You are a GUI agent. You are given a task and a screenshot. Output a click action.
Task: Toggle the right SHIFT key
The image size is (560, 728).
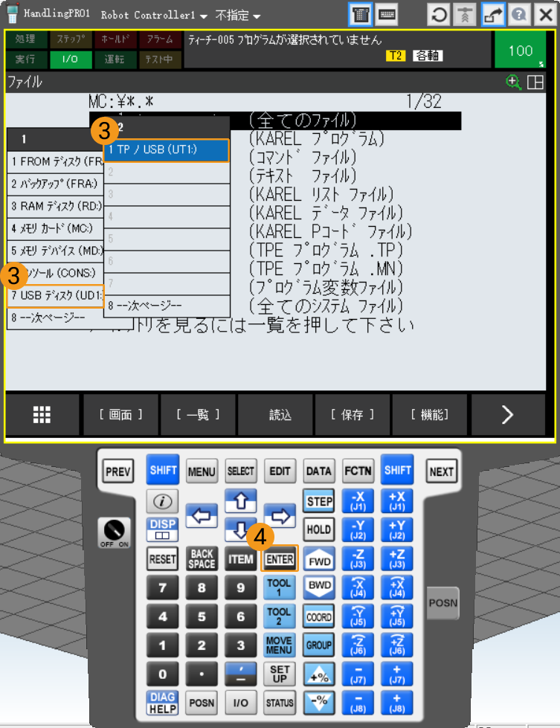click(397, 470)
